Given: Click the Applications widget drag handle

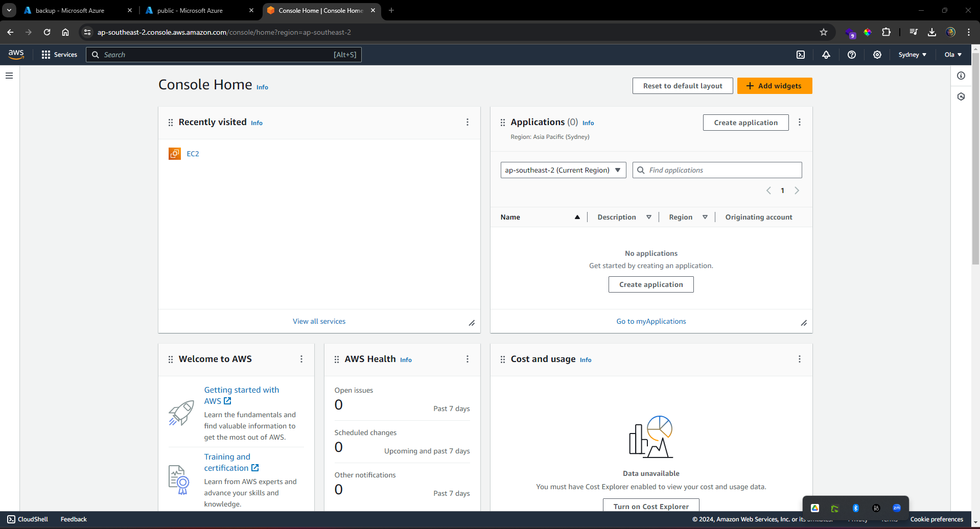Looking at the screenshot, I should (x=503, y=123).
